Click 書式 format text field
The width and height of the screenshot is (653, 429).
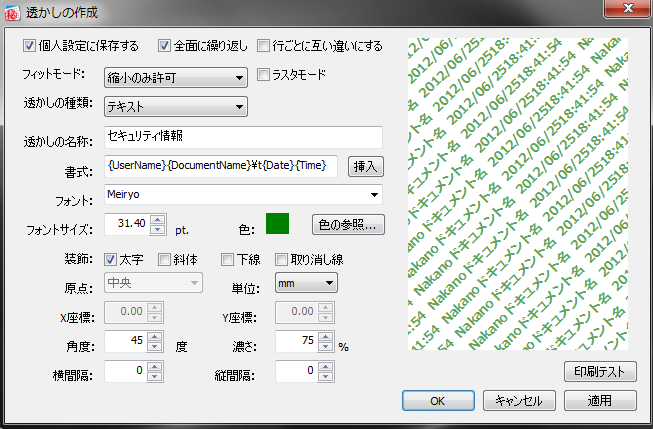click(221, 166)
